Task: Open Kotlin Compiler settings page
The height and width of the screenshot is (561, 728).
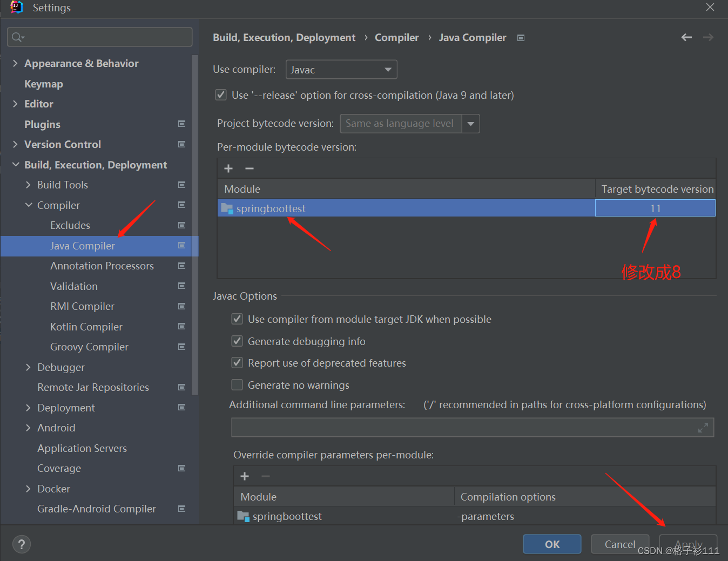Action: (86, 327)
